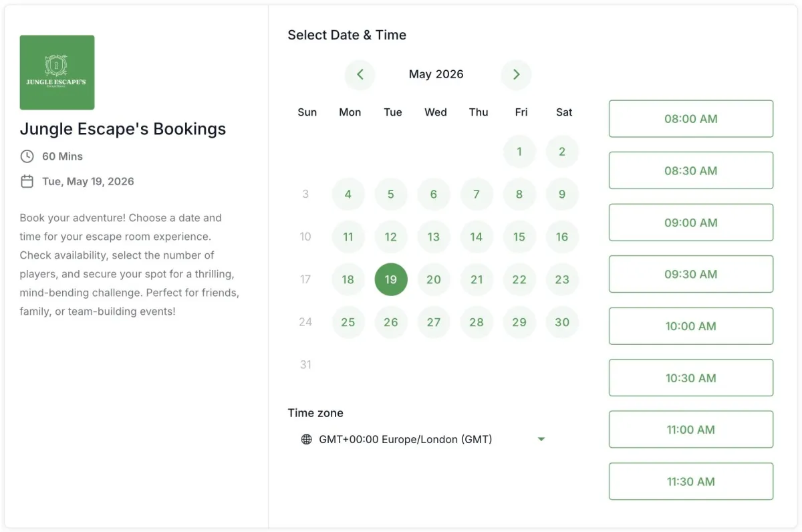Select Thursday May 28 date
Viewport: 802px width, 532px height.
click(x=477, y=322)
